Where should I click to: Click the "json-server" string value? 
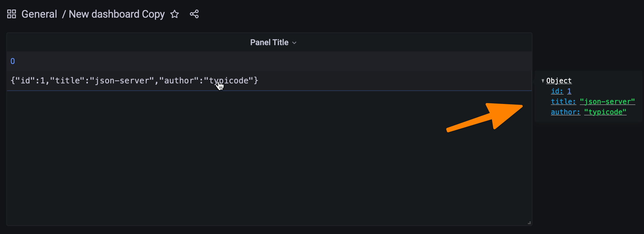(x=608, y=102)
